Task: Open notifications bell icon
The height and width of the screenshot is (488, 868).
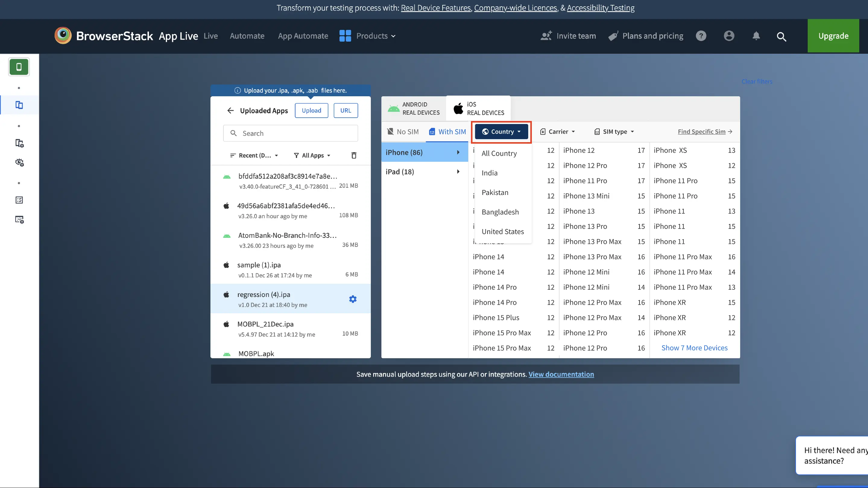Action: [x=756, y=36]
